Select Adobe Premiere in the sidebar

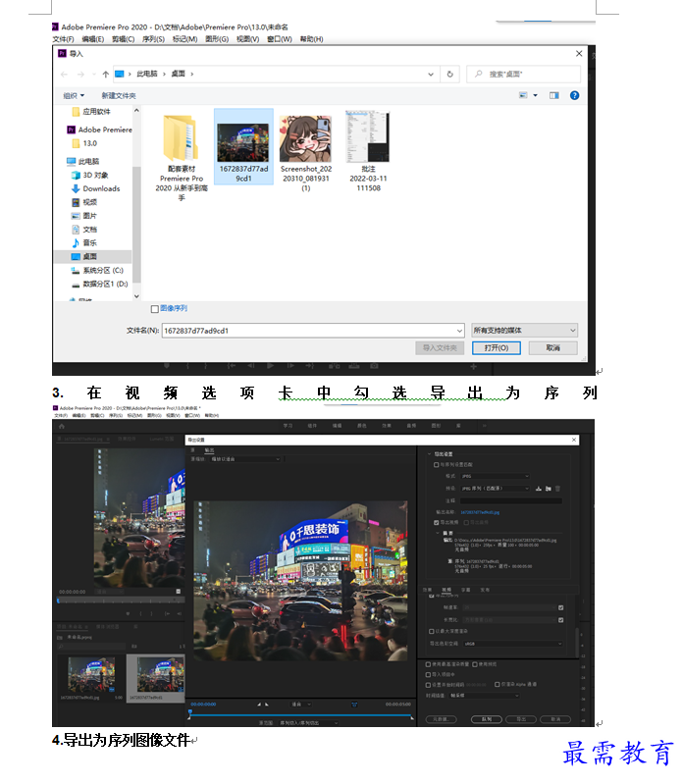pyautogui.click(x=100, y=130)
